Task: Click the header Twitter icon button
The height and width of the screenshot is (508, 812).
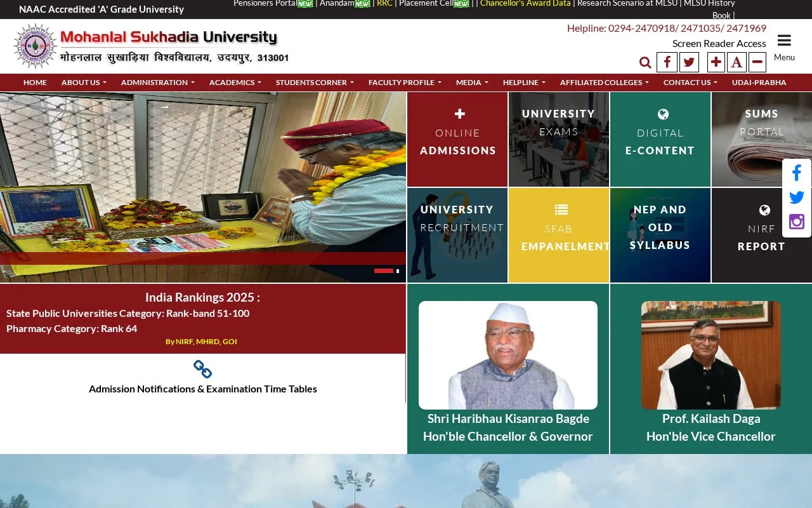Action: 689,62
